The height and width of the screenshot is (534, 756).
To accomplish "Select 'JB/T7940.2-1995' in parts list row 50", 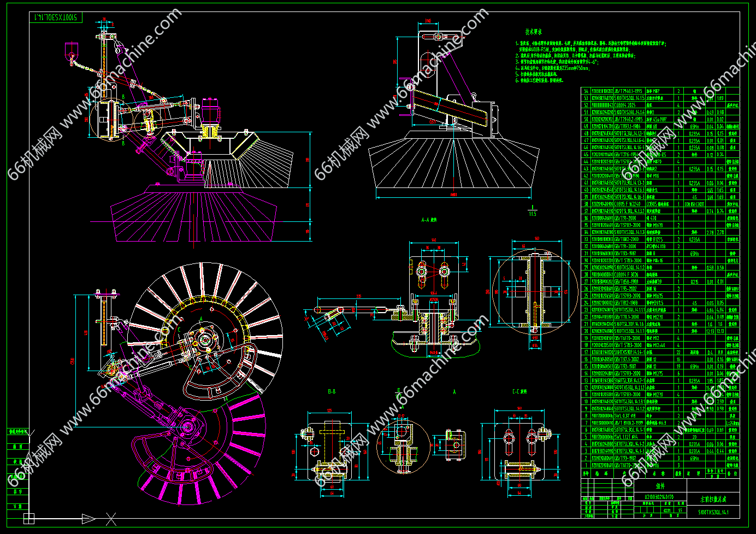I will coord(628,119).
